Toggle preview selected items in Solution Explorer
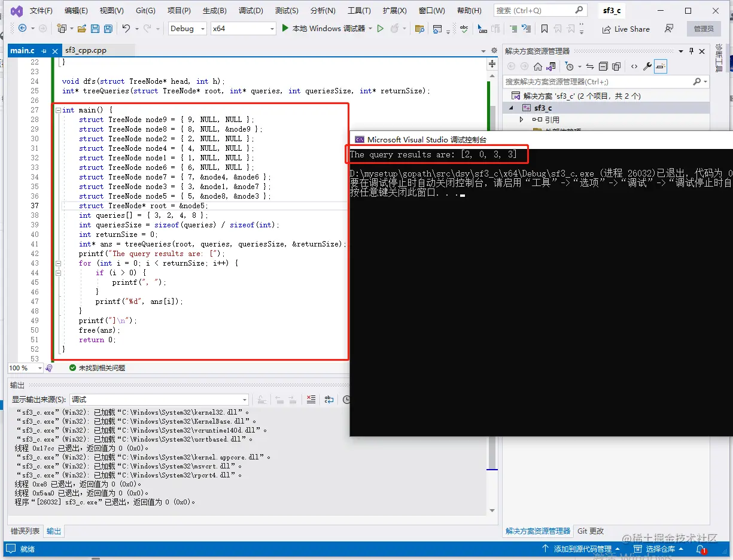The image size is (733, 560). point(661,66)
